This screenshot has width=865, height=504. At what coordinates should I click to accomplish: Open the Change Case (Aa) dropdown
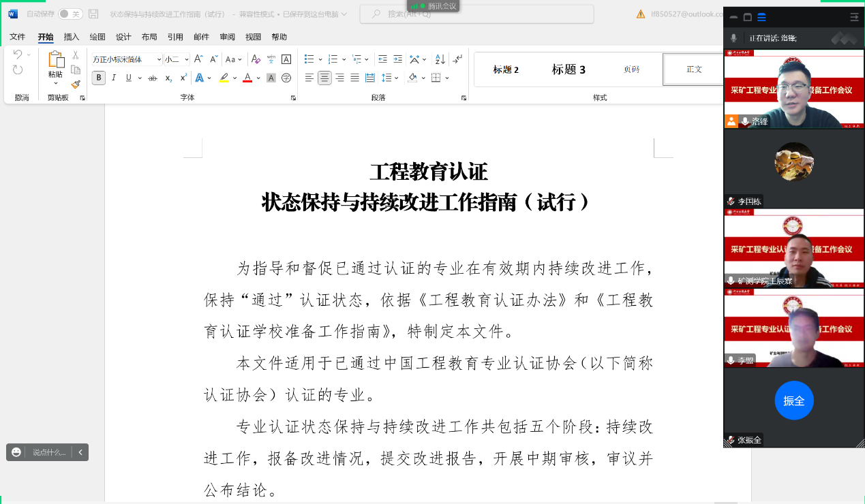[234, 59]
